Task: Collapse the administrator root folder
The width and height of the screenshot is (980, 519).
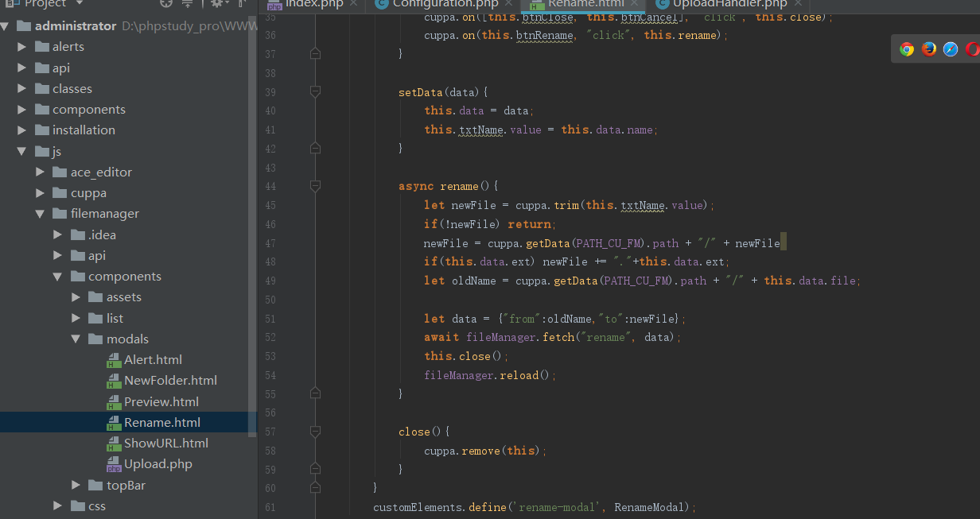Action: pyautogui.click(x=5, y=26)
